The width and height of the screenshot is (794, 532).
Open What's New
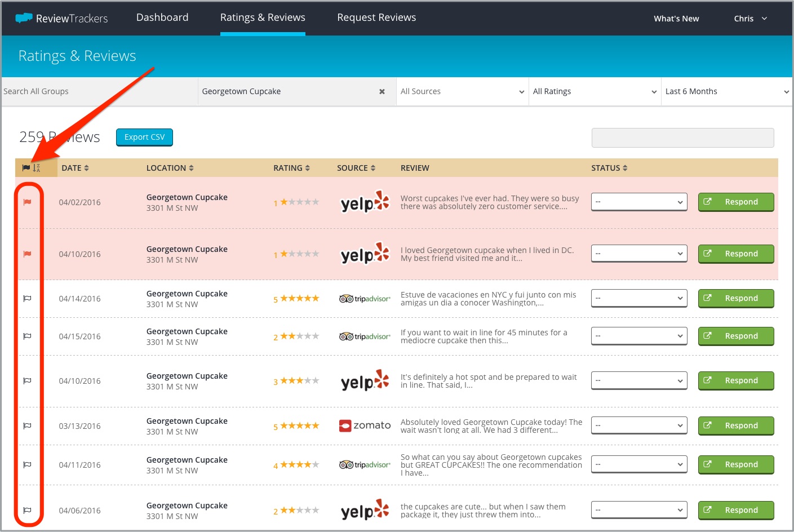tap(676, 19)
